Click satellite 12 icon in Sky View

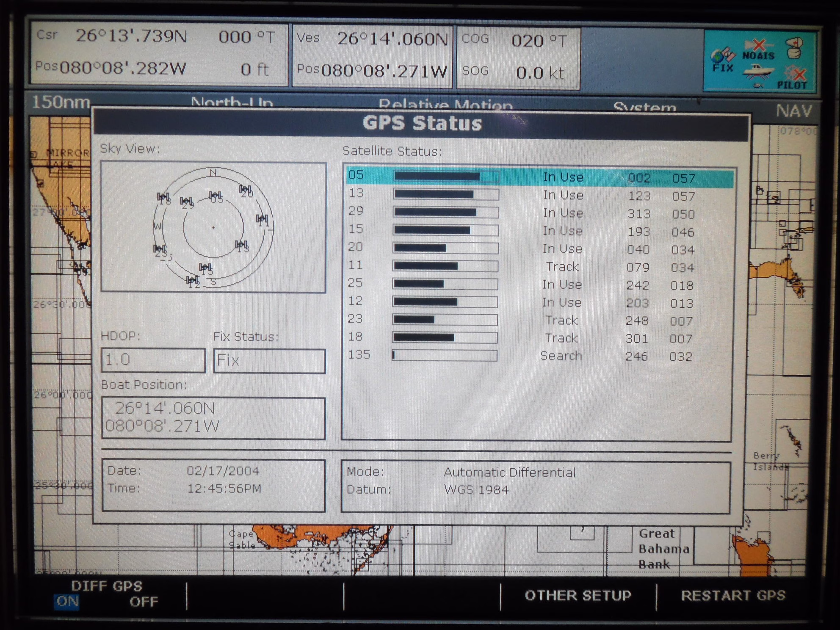tap(193, 281)
